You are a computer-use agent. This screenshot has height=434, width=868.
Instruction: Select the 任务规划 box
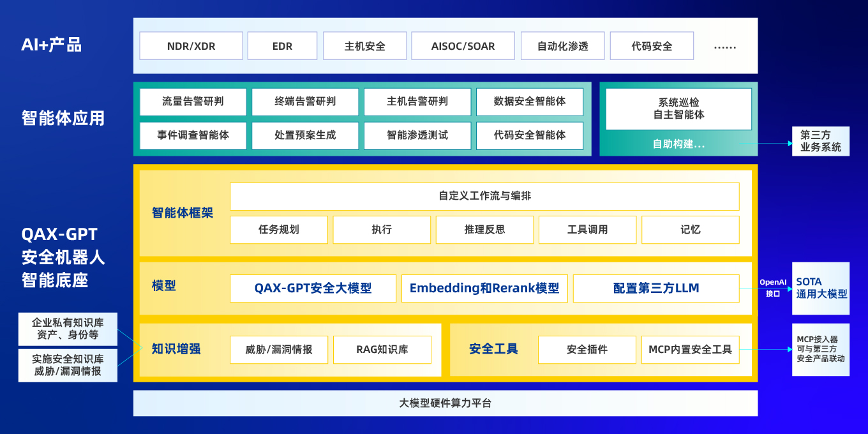(x=279, y=230)
